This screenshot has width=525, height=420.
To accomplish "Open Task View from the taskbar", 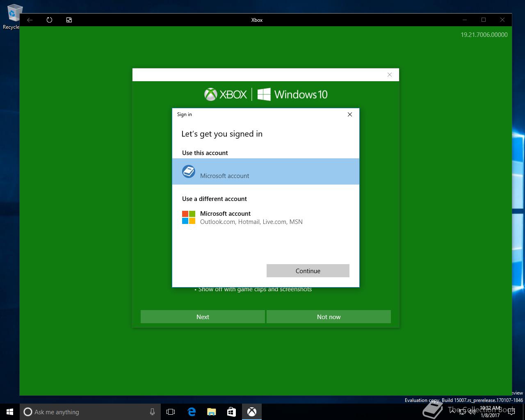I will pos(171,412).
